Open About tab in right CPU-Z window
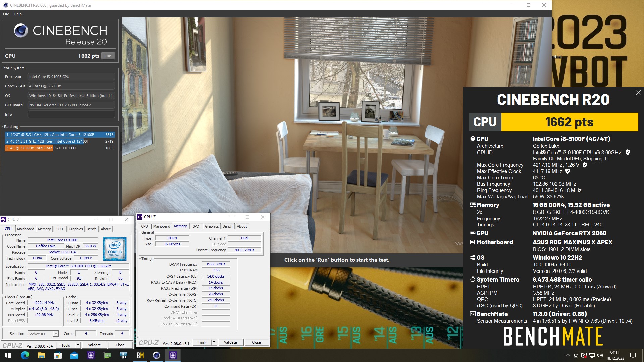 pyautogui.click(x=242, y=226)
